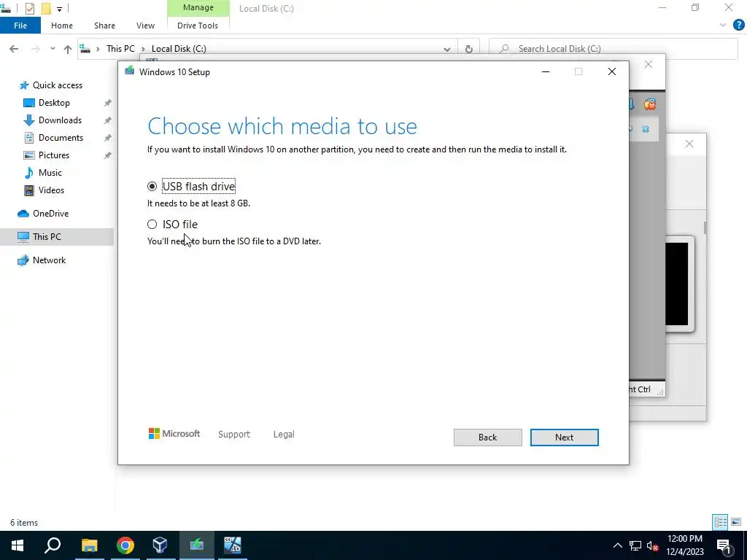The width and height of the screenshot is (747, 560).
Task: Open the Support link in Setup
Action: 234,435
